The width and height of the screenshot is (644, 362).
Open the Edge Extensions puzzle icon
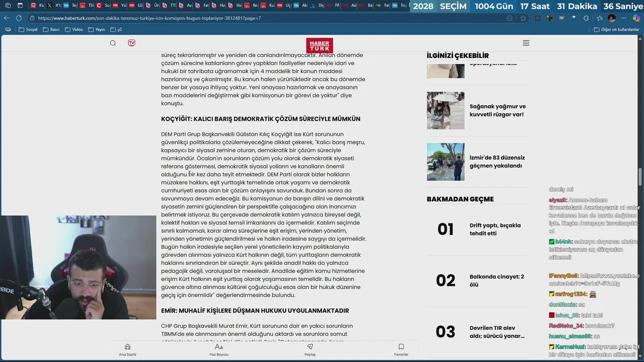tap(586, 18)
